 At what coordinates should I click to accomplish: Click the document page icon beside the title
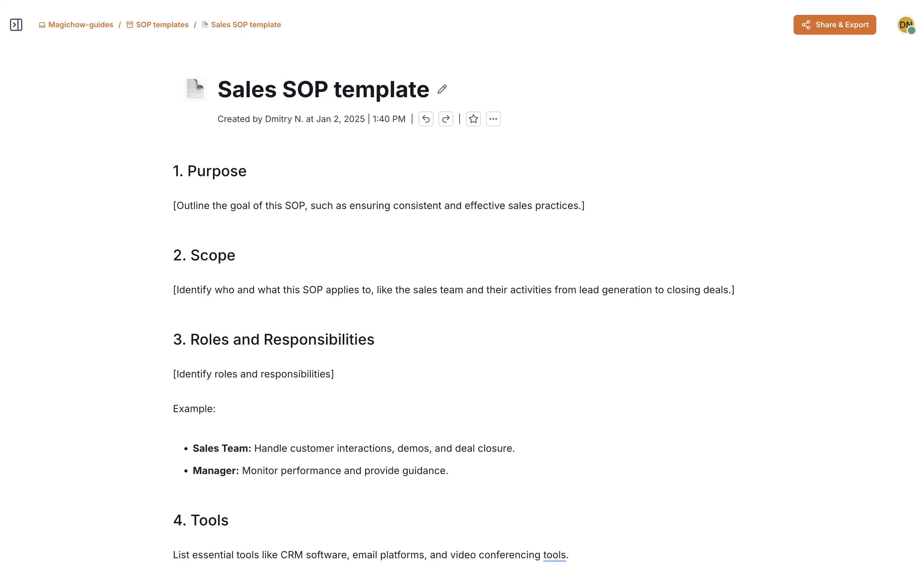tap(196, 89)
